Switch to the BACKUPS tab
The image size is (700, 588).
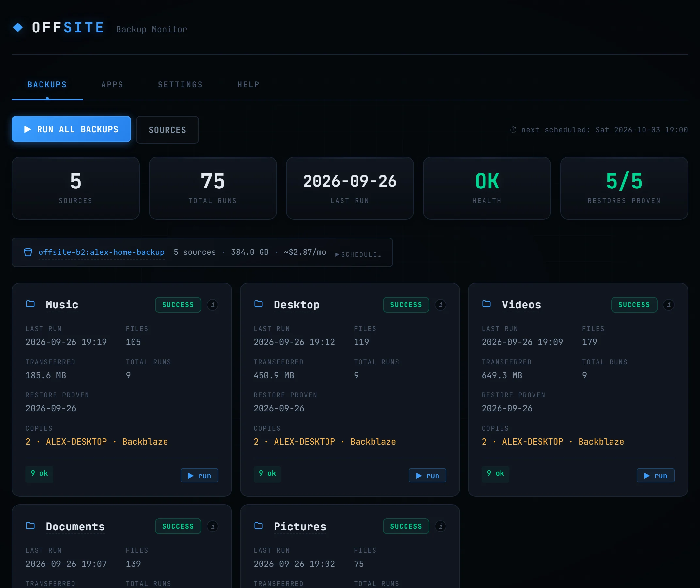47,85
